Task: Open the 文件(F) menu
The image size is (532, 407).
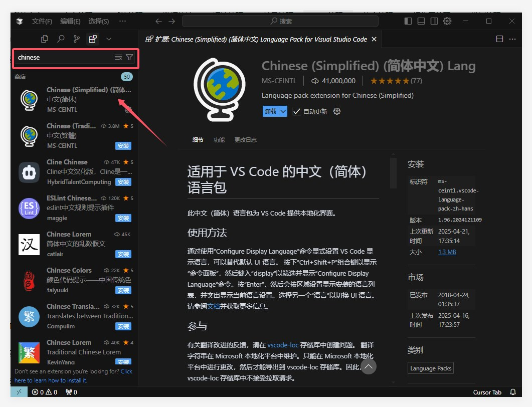Action: (42, 21)
